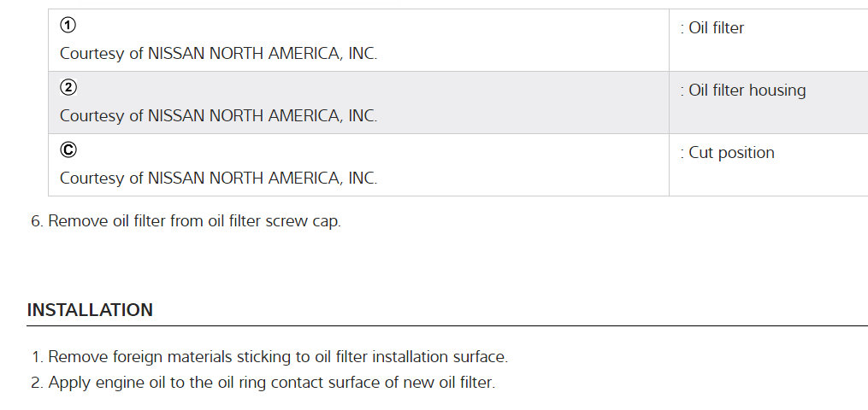Click the step 6 'Remove oil filter' instruction
The image size is (868, 410).
pos(194,221)
